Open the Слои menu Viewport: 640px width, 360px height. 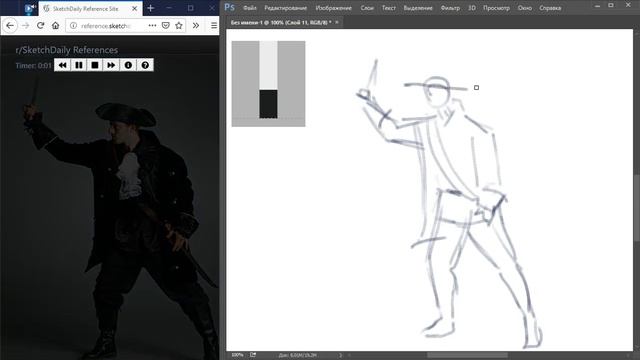367,8
